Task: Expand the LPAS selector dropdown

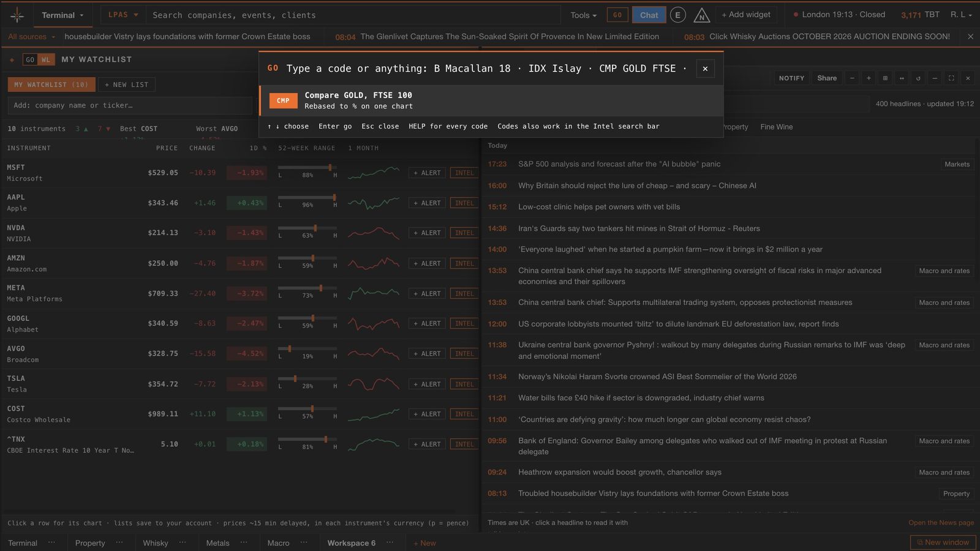Action: [123, 15]
